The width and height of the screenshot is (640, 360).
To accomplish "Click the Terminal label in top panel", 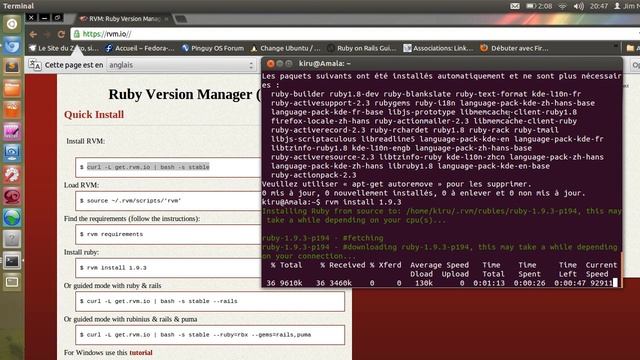I will [x=18, y=6].
